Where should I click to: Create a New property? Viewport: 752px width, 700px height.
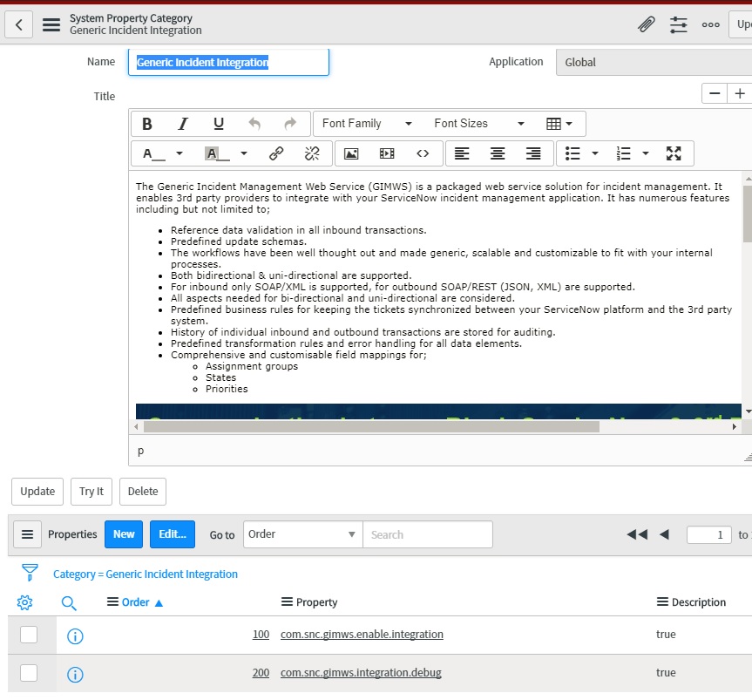(x=124, y=534)
